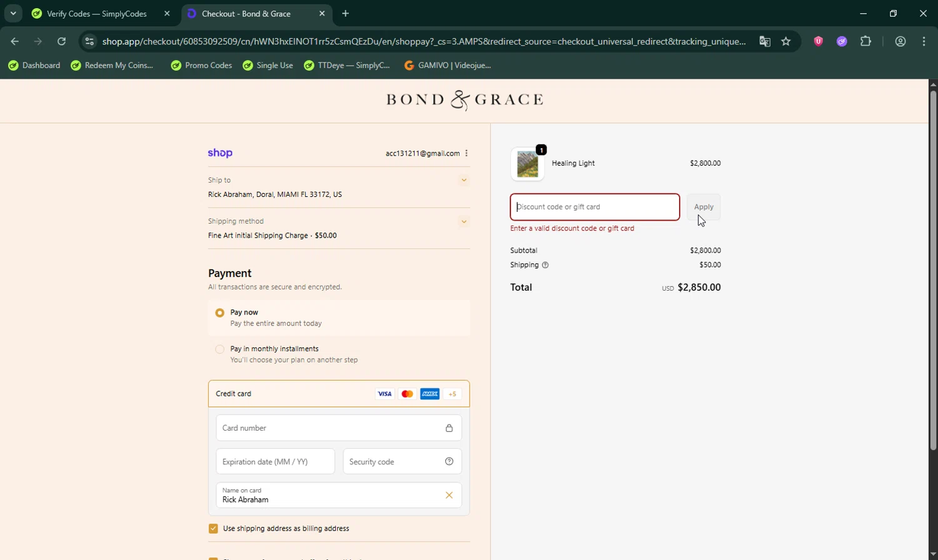Open the TTDeye — SimplyCodes bookmark
This screenshot has height=560, width=938.
pyautogui.click(x=347, y=66)
